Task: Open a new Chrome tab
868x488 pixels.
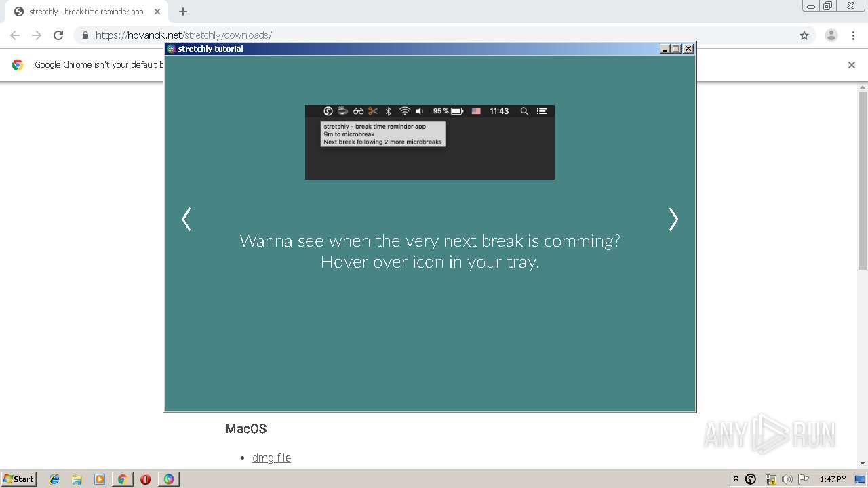Action: [x=183, y=12]
